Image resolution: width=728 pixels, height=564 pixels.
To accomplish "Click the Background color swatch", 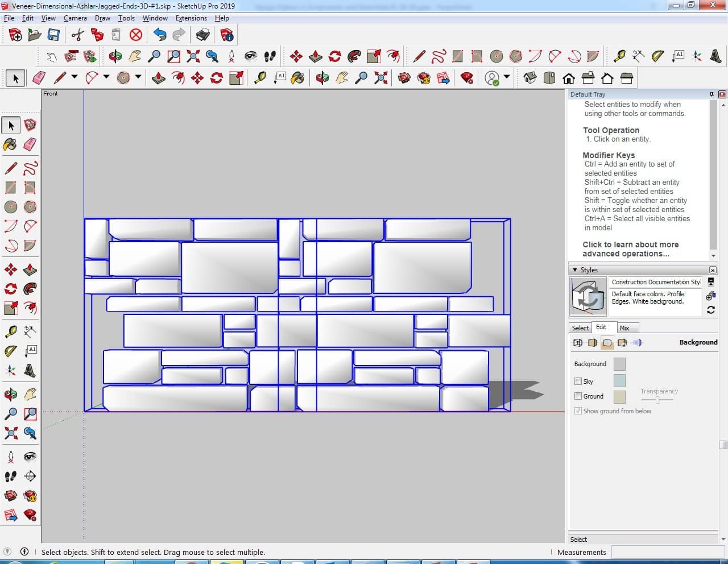I will pos(619,364).
